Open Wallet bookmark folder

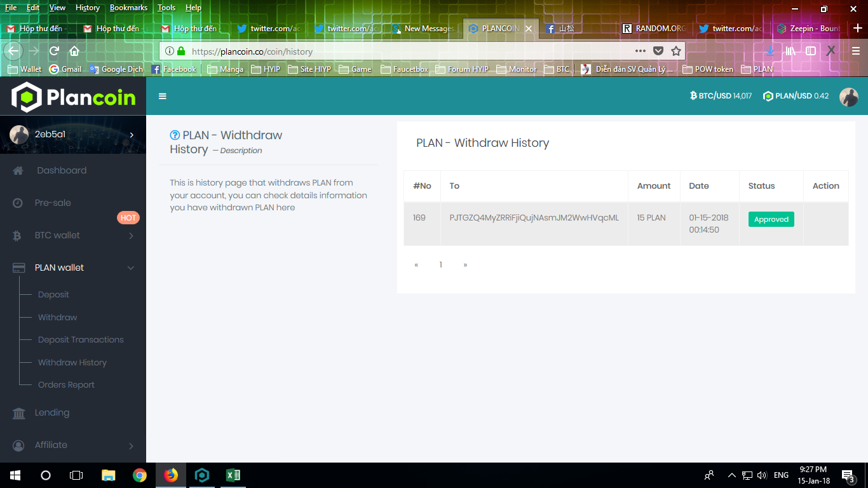coord(24,69)
